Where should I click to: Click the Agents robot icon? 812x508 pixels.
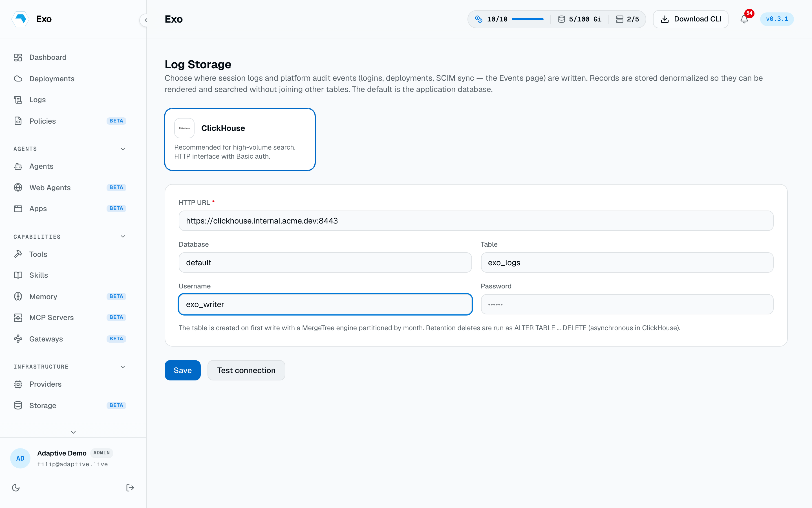tap(18, 166)
